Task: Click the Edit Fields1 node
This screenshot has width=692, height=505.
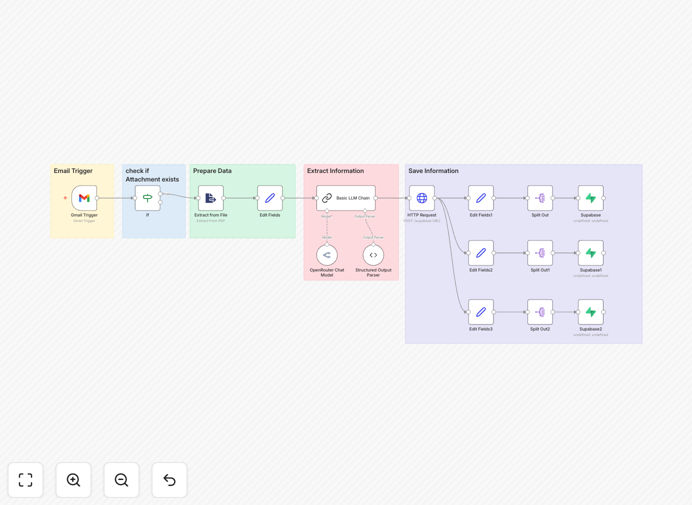Action: click(x=481, y=198)
